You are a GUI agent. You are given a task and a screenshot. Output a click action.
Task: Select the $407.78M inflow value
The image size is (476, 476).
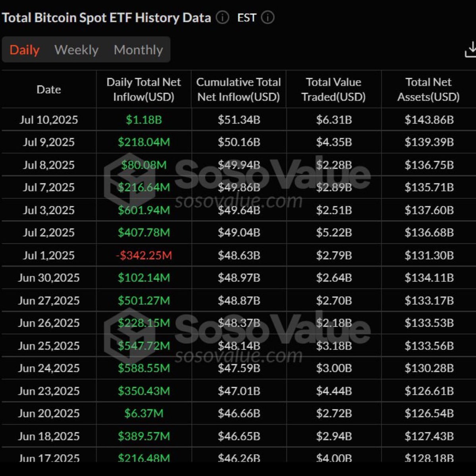click(x=144, y=232)
